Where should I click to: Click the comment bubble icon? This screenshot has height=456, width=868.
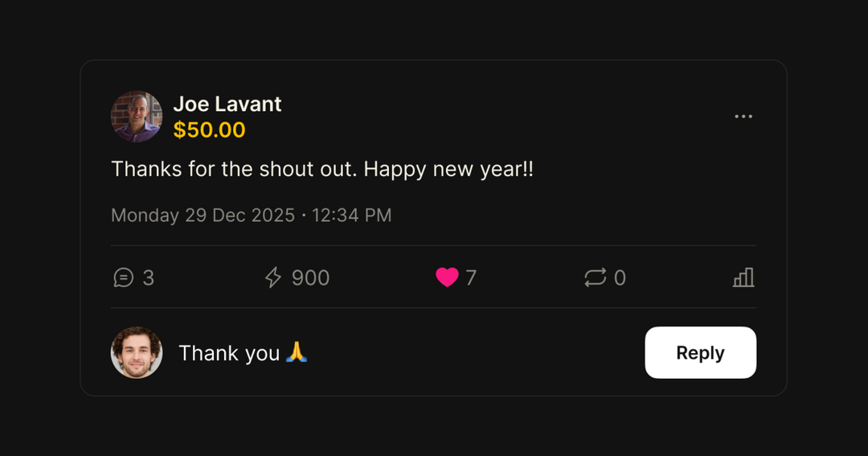(x=123, y=278)
